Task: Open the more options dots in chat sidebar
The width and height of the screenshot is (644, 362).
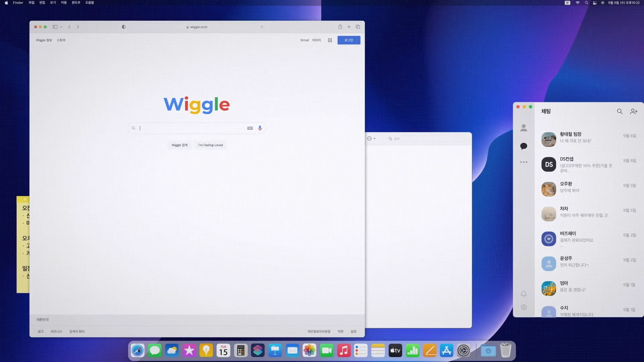Action: [524, 162]
